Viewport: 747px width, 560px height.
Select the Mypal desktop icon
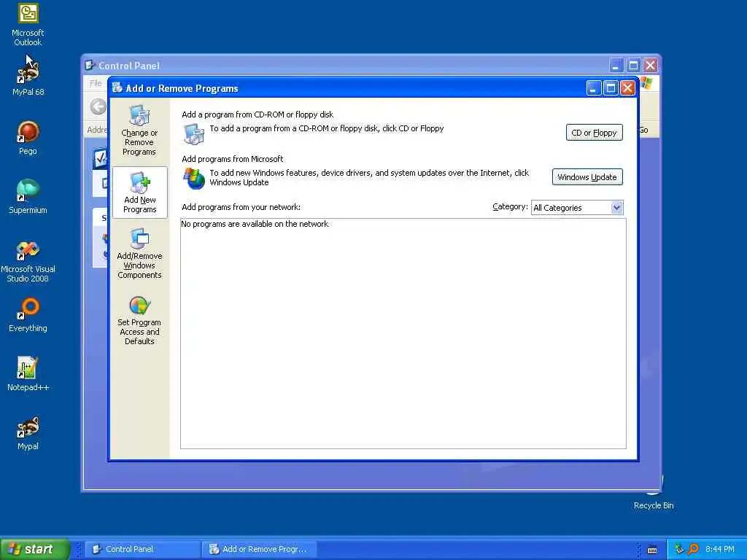tap(28, 433)
